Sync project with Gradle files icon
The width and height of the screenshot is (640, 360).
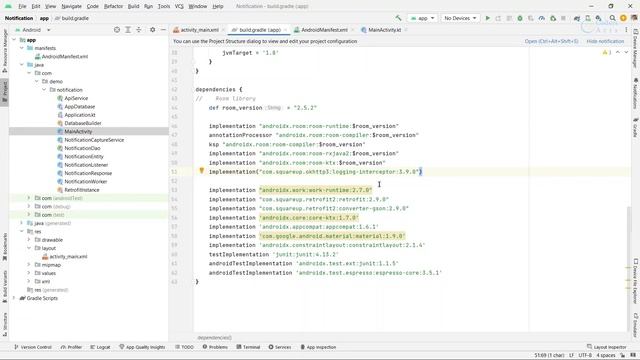[577, 18]
